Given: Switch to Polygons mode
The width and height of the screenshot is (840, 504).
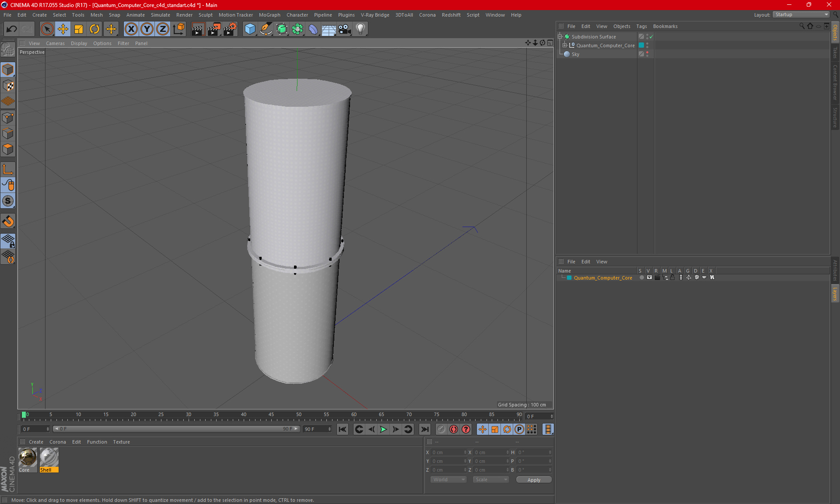Looking at the screenshot, I should [8, 149].
